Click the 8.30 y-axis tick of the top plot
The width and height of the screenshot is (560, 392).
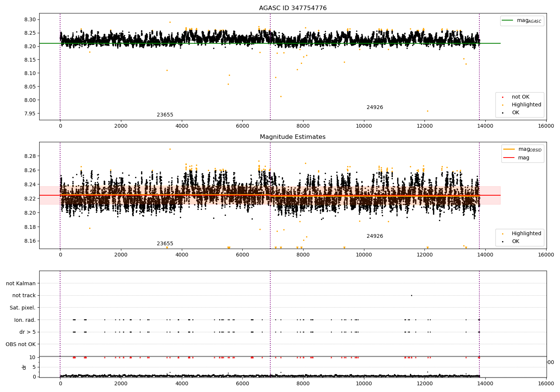(x=29, y=19)
